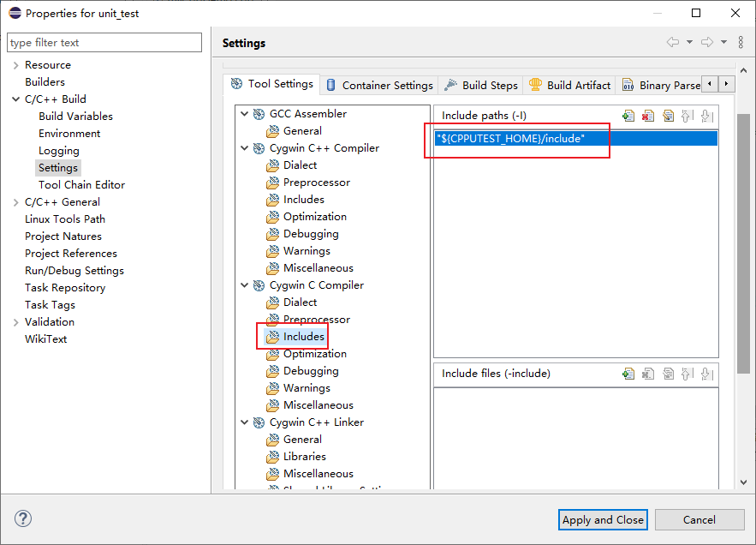Expand the Resource tree node
This screenshot has height=545, width=756.
(x=15, y=64)
